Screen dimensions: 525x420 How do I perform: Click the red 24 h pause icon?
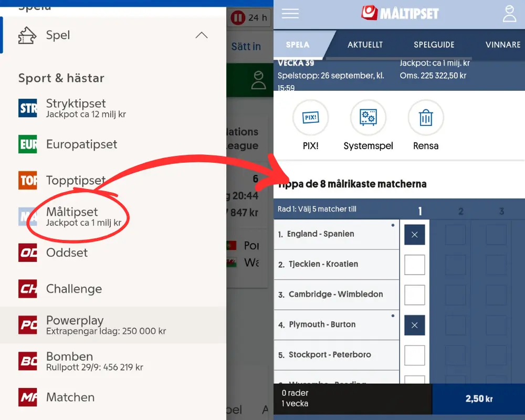click(238, 17)
